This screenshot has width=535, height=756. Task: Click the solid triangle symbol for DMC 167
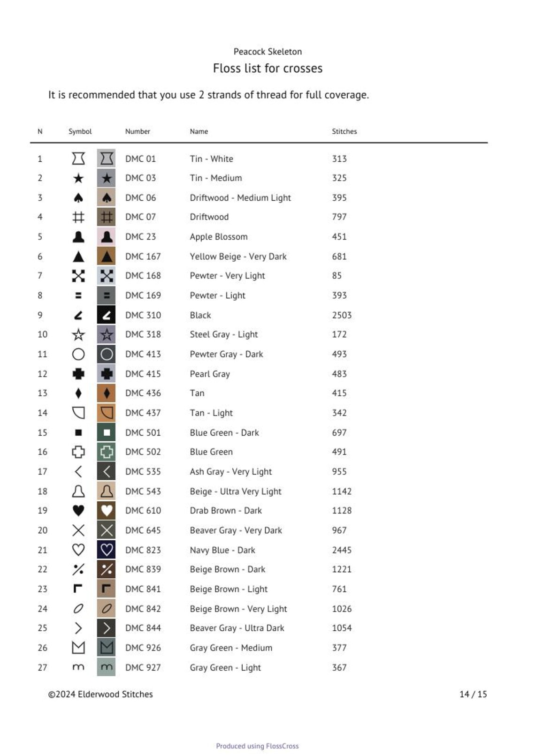[x=78, y=257]
